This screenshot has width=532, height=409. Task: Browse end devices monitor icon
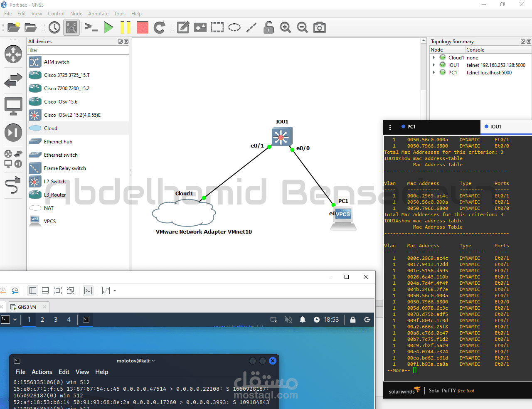tap(13, 106)
